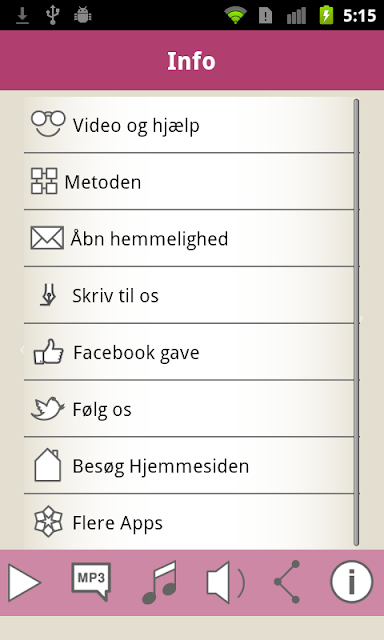This screenshot has width=384, height=640.
Task: Open the share icon
Action: point(287,582)
